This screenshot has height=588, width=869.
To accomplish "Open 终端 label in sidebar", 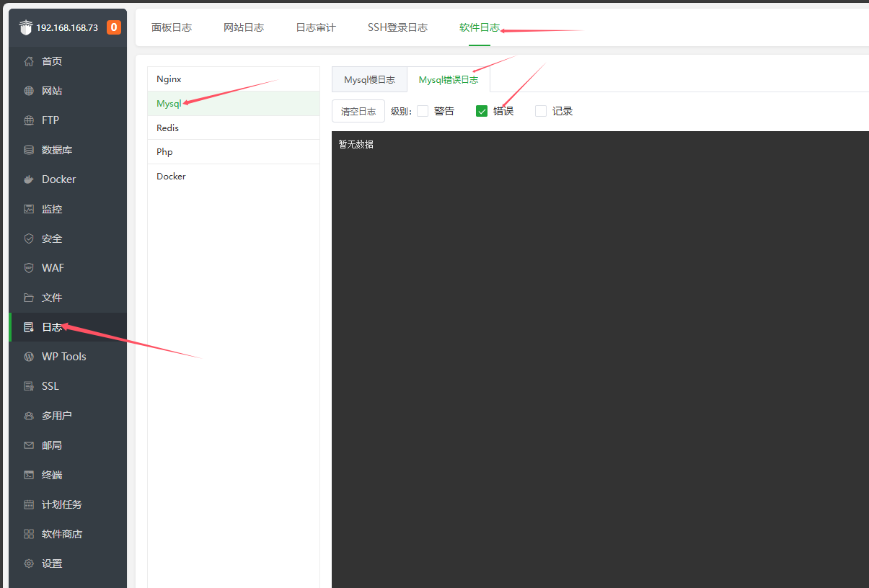I will [x=52, y=475].
